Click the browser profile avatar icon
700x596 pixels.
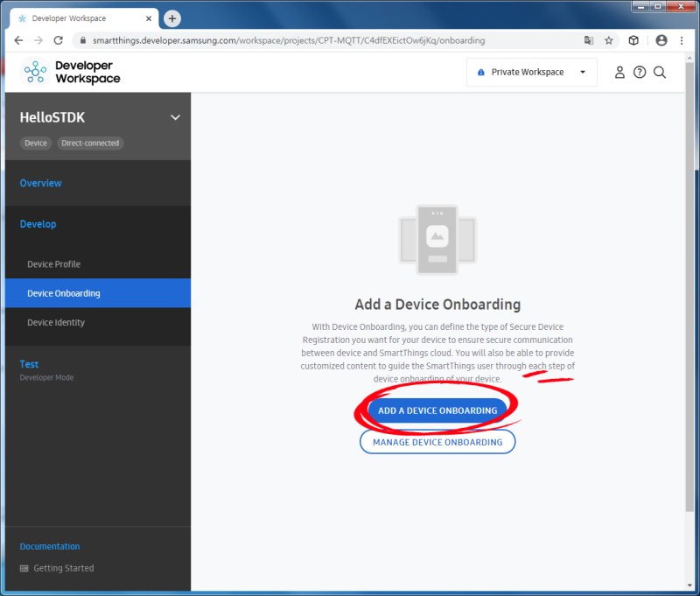[661, 40]
